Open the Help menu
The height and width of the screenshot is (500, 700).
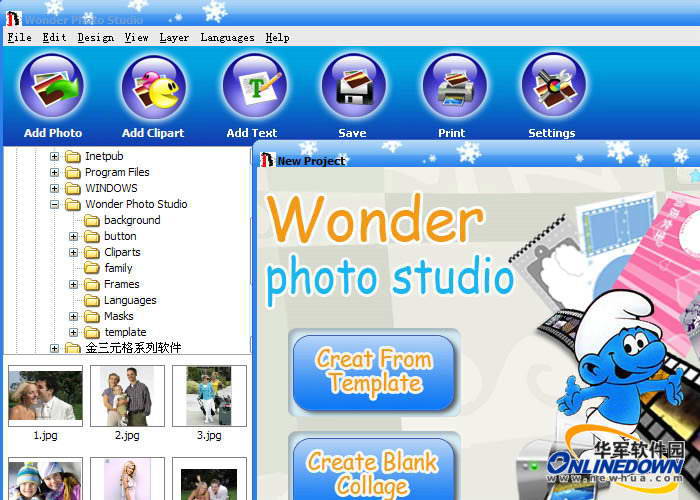(277, 38)
